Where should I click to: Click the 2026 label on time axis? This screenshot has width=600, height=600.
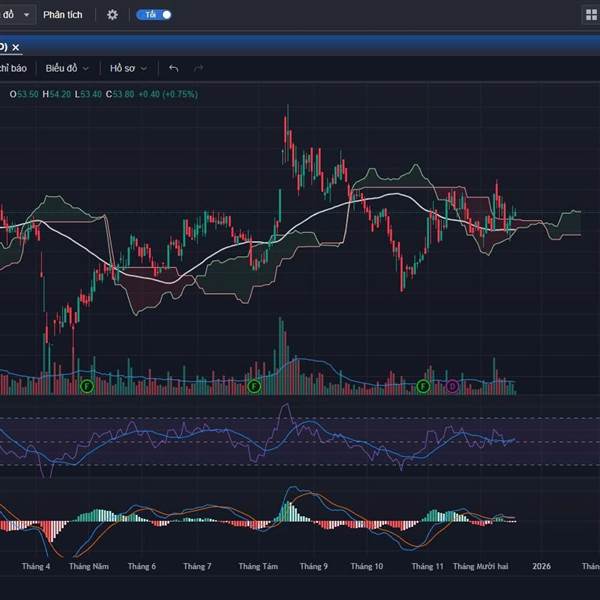541,566
